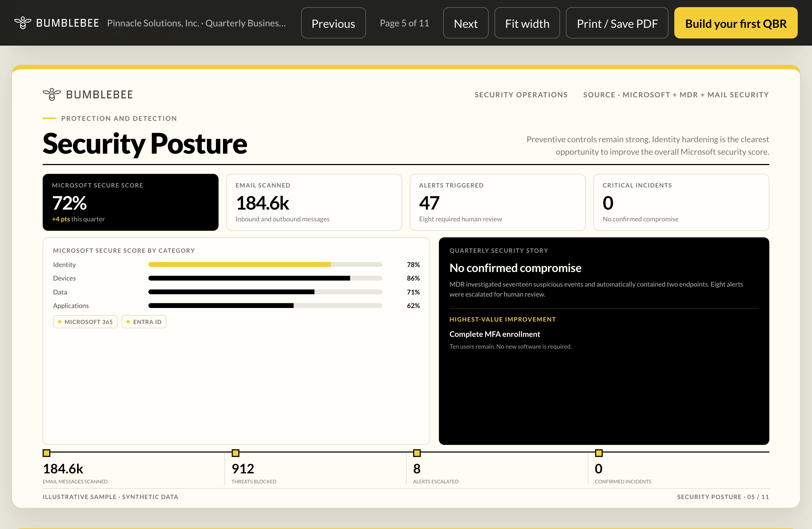Screen dimensions: 812x529
Task: Click the bee icon in report header
Action: 52,94
